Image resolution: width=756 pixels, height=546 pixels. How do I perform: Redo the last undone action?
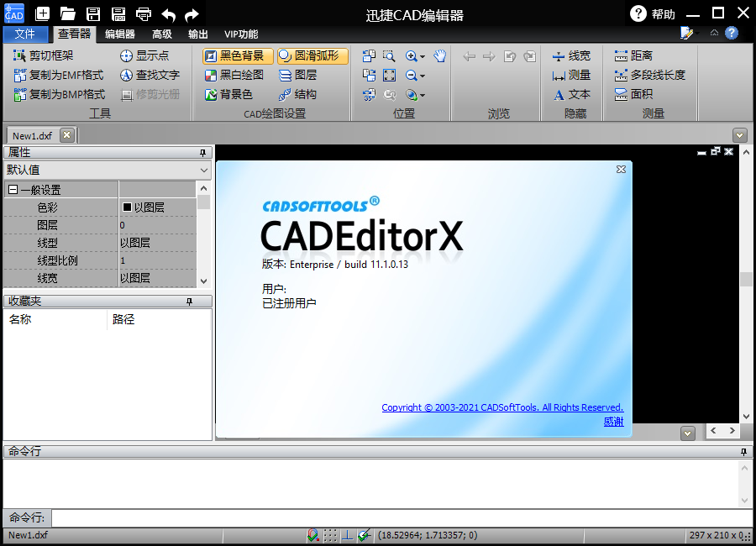pyautogui.click(x=192, y=15)
